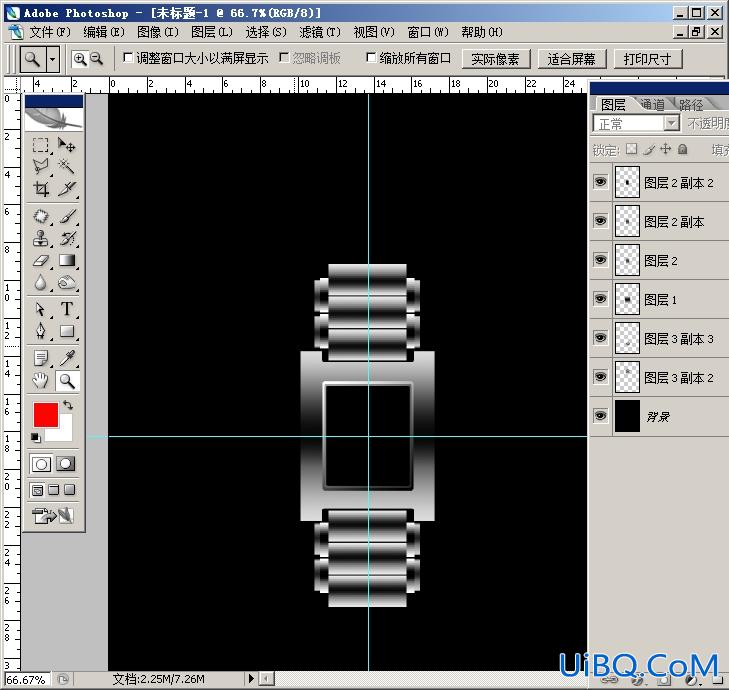The height and width of the screenshot is (690, 729).
Task: Select full screen mode
Action: pyautogui.click(x=70, y=490)
